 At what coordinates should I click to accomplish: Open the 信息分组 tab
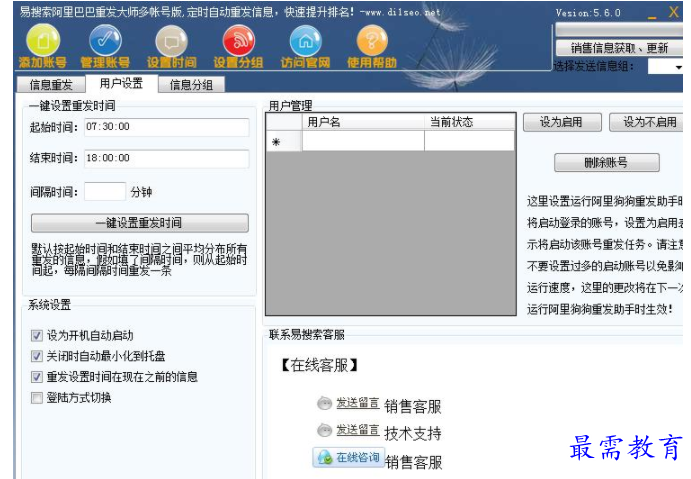click(x=191, y=84)
